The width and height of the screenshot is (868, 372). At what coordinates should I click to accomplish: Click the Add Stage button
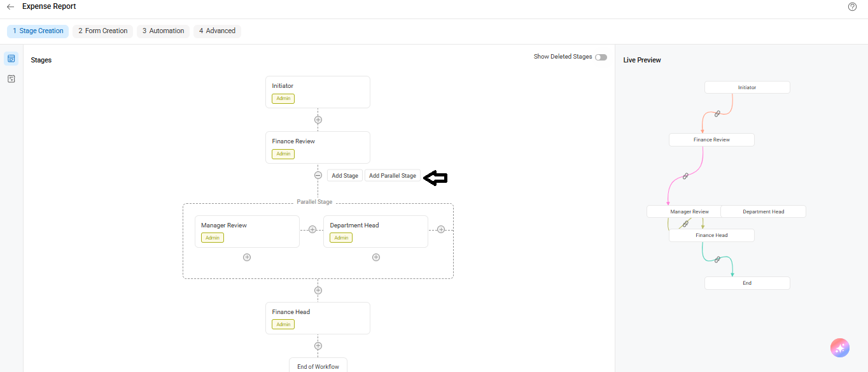(x=345, y=176)
